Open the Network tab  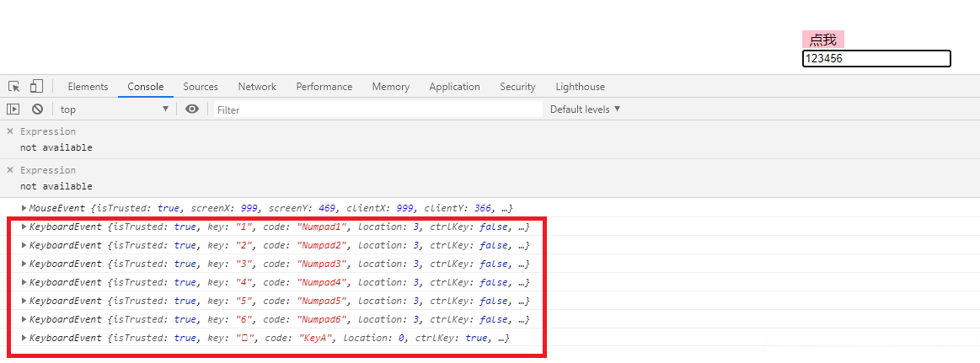click(x=257, y=87)
